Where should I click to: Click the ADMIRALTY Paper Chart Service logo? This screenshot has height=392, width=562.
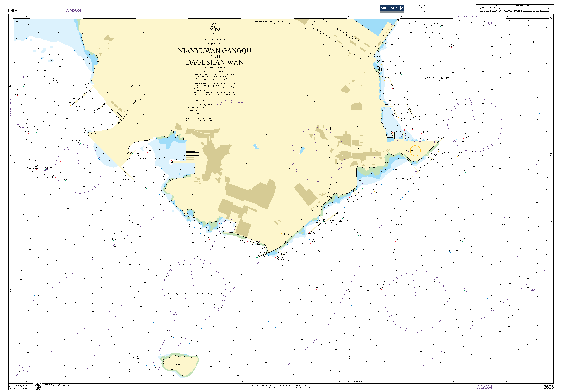(x=392, y=9)
